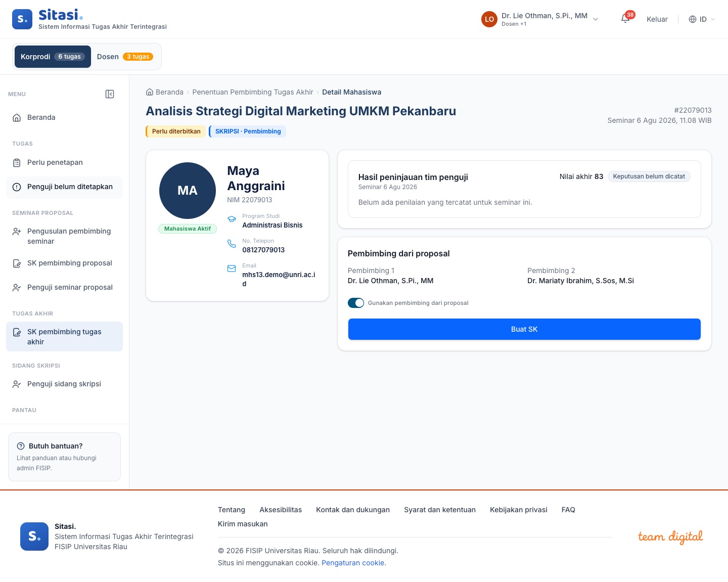Click the team digital logo
Image resolution: width=728 pixels, height=582 pixels.
tap(670, 536)
